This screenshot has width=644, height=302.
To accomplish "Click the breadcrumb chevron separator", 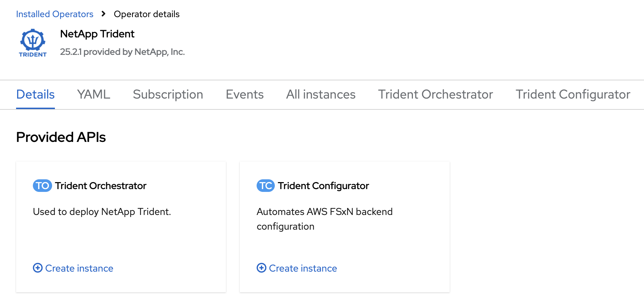I will coord(103,14).
